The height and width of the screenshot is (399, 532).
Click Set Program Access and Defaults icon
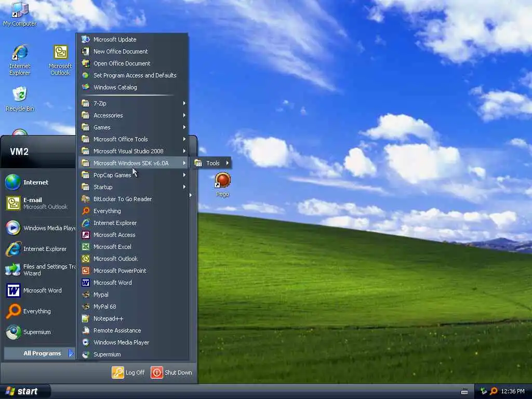pos(86,75)
